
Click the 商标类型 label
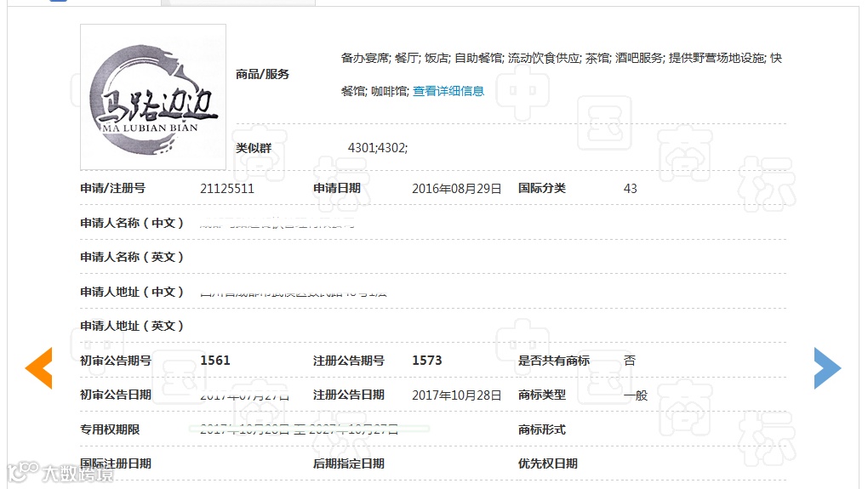coord(542,395)
